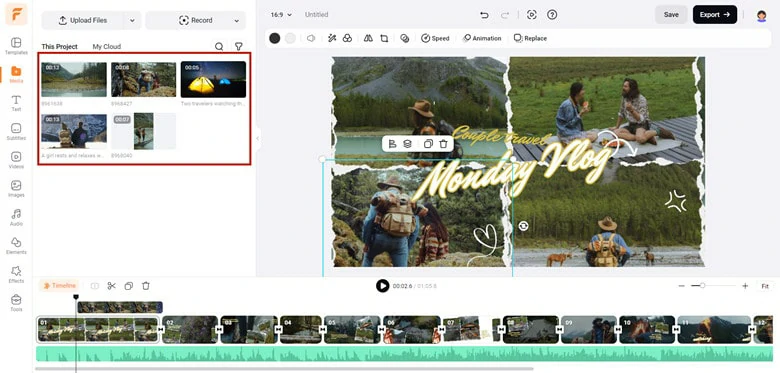Switch to My Cloud tab
The image size is (780, 373).
pyautogui.click(x=106, y=46)
